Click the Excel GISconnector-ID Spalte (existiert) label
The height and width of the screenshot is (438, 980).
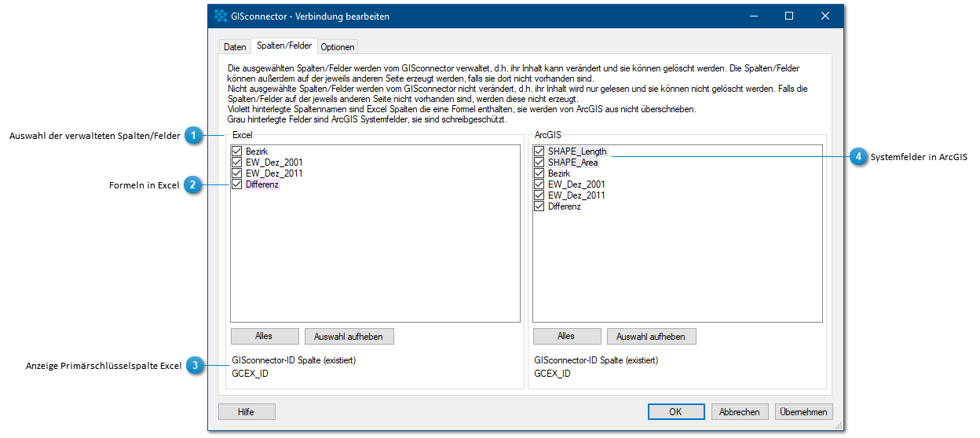coord(294,360)
